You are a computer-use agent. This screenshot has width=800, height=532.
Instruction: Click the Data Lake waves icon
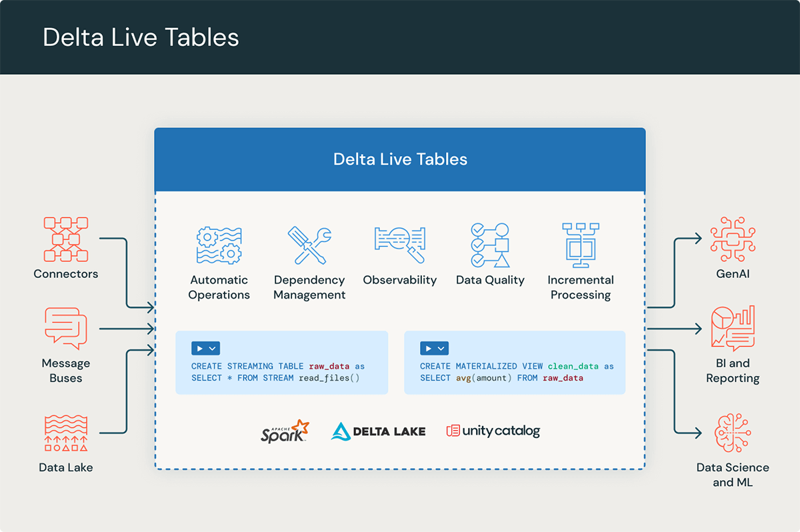[x=65, y=433]
